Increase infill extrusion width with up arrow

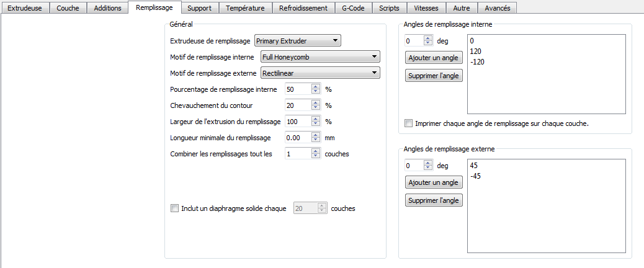click(x=316, y=118)
